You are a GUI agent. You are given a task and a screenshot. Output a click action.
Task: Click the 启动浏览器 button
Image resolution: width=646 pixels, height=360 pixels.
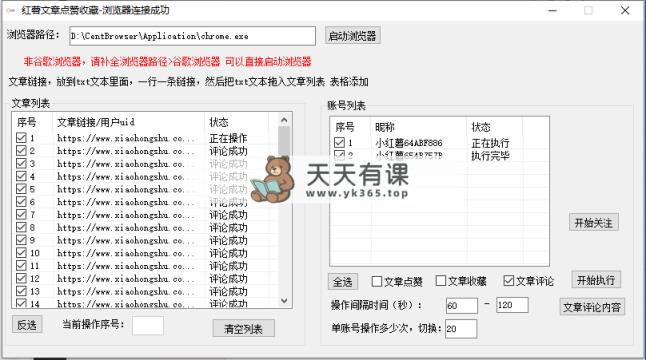click(352, 36)
